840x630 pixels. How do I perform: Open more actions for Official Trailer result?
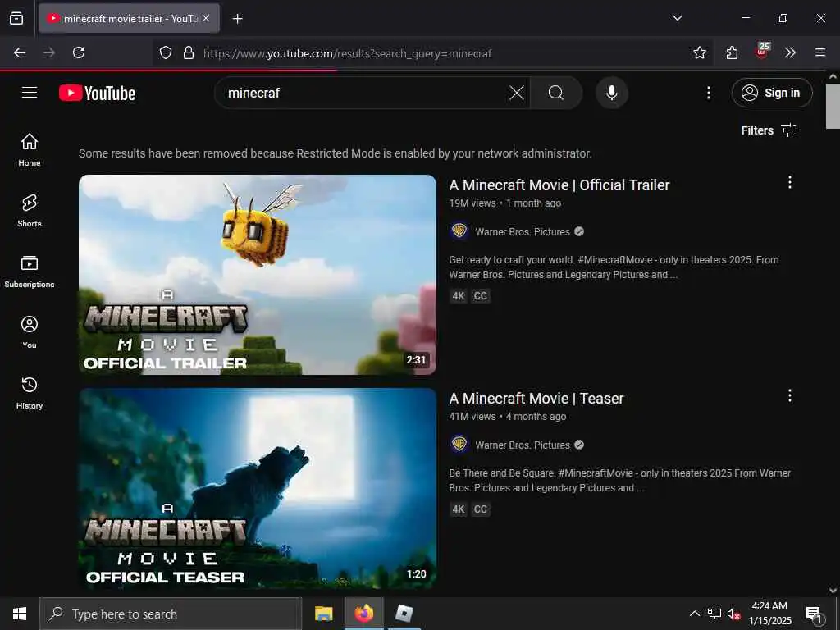pyautogui.click(x=789, y=182)
